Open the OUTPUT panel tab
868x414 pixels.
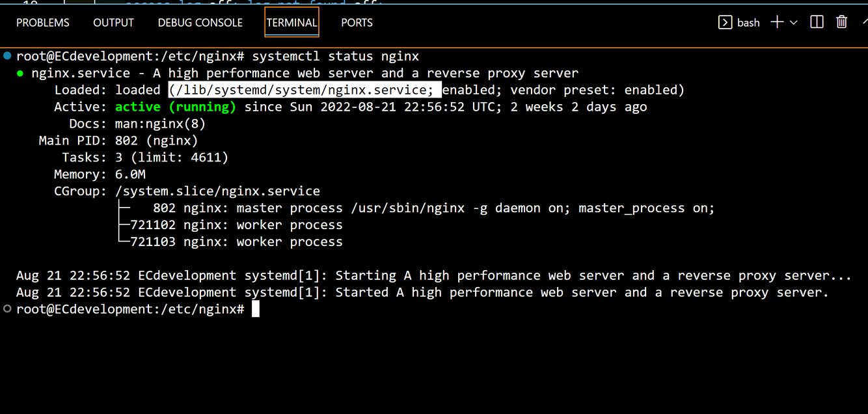click(x=113, y=23)
